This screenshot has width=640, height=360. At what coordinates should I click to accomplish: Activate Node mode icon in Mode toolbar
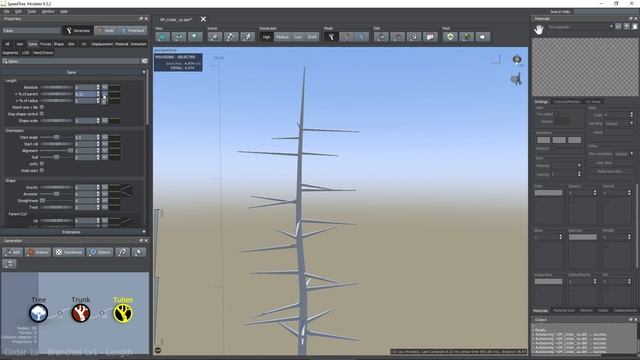(347, 37)
